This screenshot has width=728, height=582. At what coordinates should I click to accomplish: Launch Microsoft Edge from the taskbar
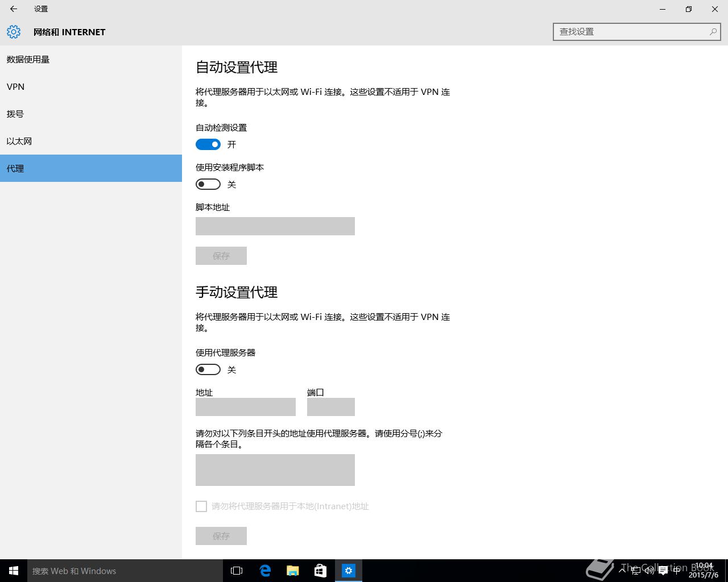pyautogui.click(x=265, y=571)
